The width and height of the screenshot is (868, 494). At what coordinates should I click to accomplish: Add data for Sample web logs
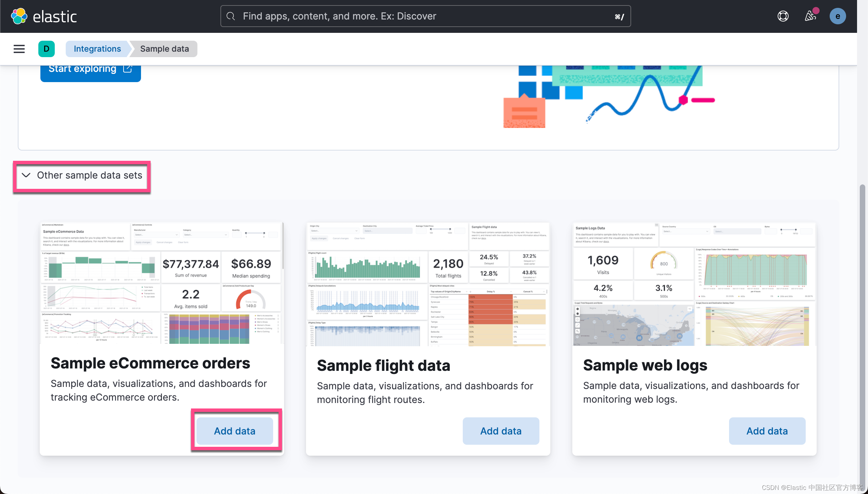click(x=767, y=431)
